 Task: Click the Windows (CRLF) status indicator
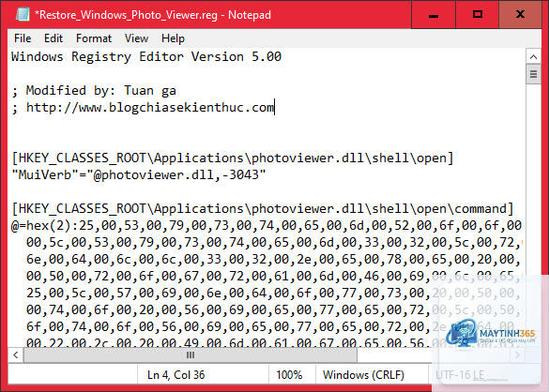click(363, 375)
